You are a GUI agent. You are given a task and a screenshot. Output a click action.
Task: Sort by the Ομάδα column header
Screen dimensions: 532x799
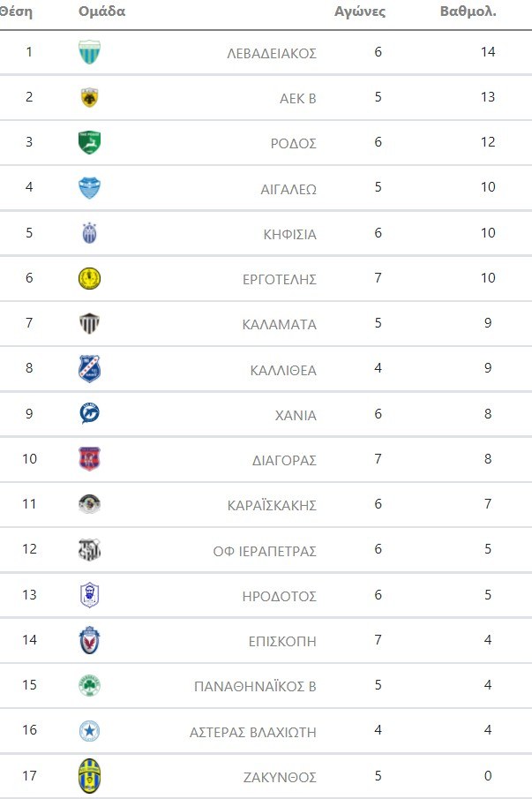pos(101,12)
